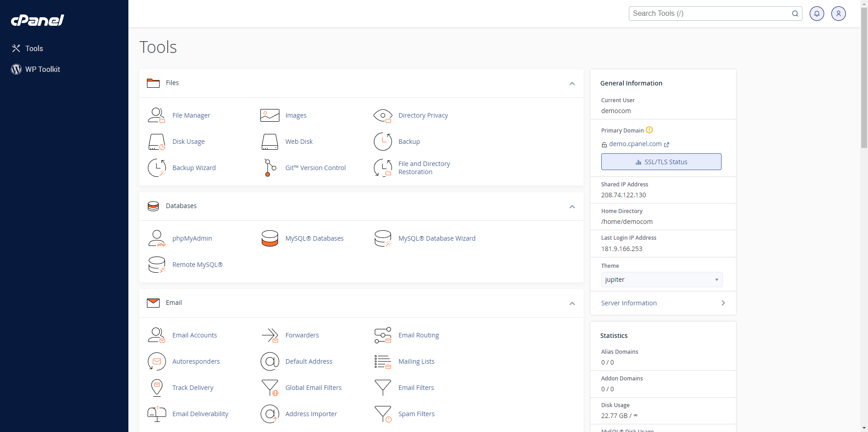Open the Web Disk icon
Image resolution: width=868 pixels, height=432 pixels.
point(269,142)
